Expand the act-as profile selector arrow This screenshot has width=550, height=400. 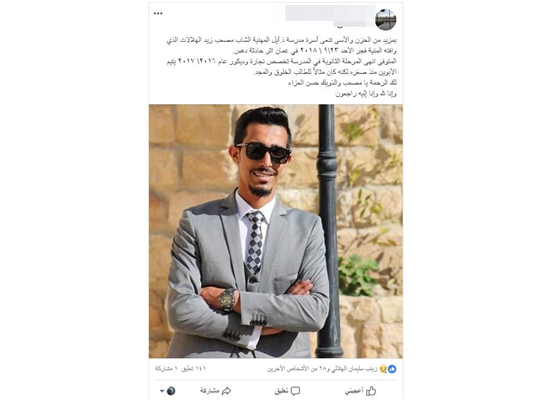click(162, 391)
